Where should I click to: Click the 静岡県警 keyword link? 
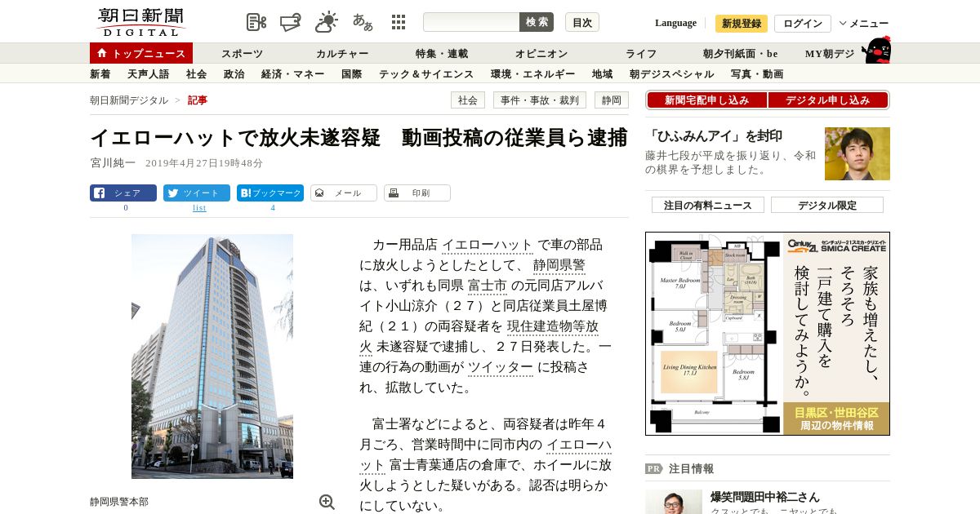click(x=559, y=266)
